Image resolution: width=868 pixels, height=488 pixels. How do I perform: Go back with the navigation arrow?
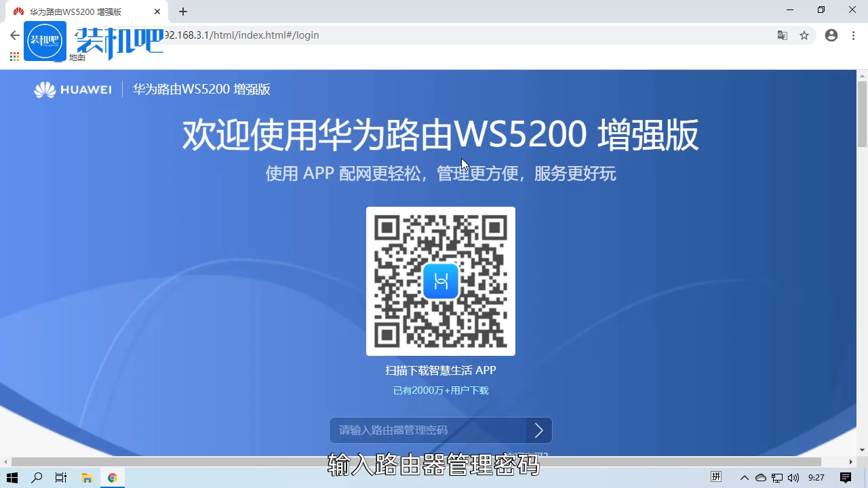(x=14, y=35)
